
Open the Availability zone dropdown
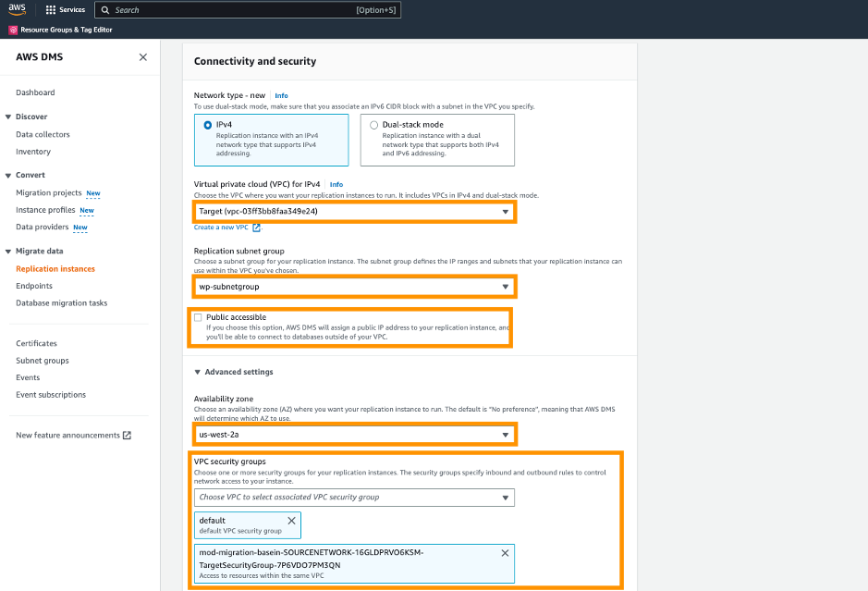pos(354,435)
